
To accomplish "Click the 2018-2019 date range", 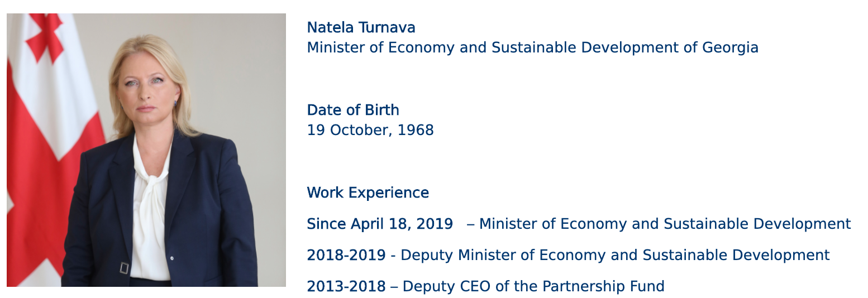I will (346, 256).
